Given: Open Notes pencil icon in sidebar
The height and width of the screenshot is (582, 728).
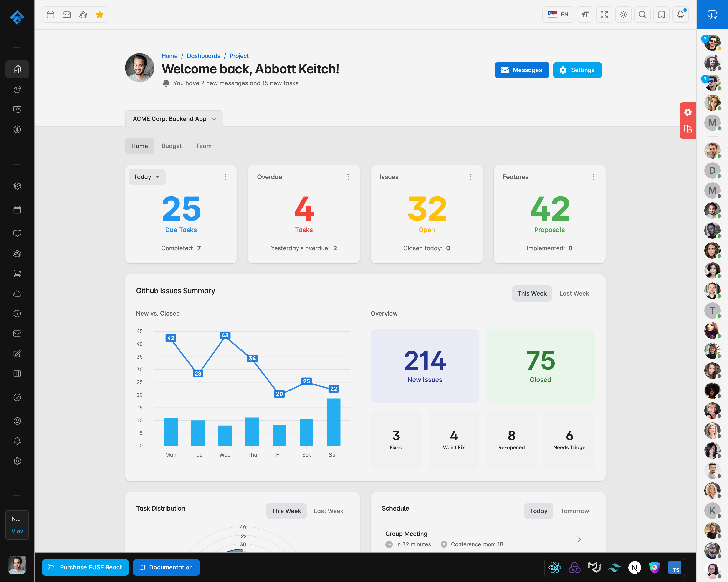Looking at the screenshot, I should point(17,354).
